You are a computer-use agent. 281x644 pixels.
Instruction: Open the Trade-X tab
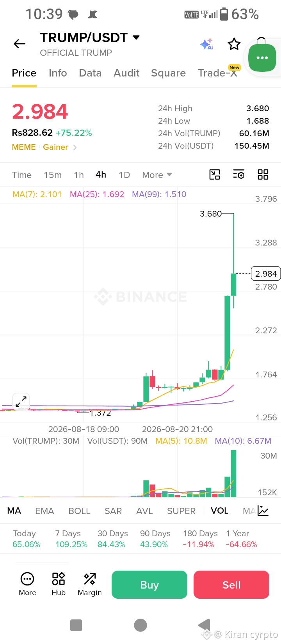coord(218,73)
